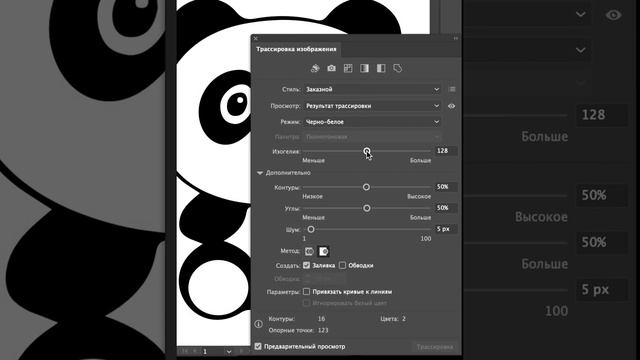The image size is (640, 360).
Task: Select the overlapping paths Метод icon
Action: [x=323, y=251]
